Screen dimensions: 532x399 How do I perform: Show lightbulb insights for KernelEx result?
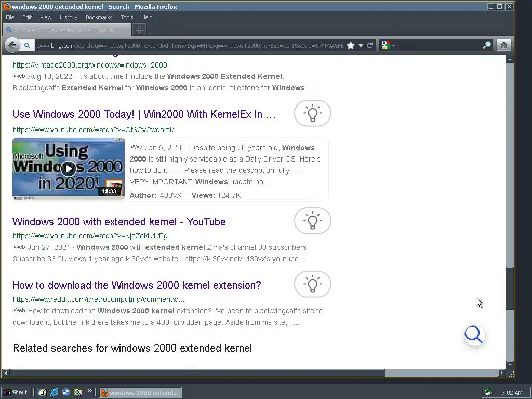coord(312,113)
